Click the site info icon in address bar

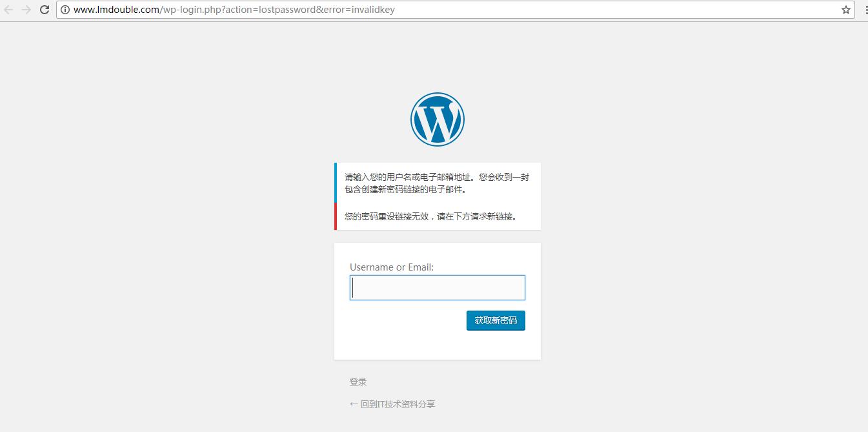pos(65,10)
